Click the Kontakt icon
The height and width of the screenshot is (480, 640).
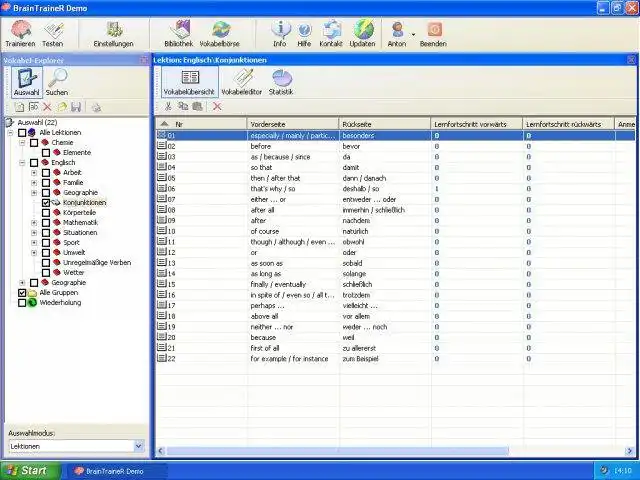(331, 33)
